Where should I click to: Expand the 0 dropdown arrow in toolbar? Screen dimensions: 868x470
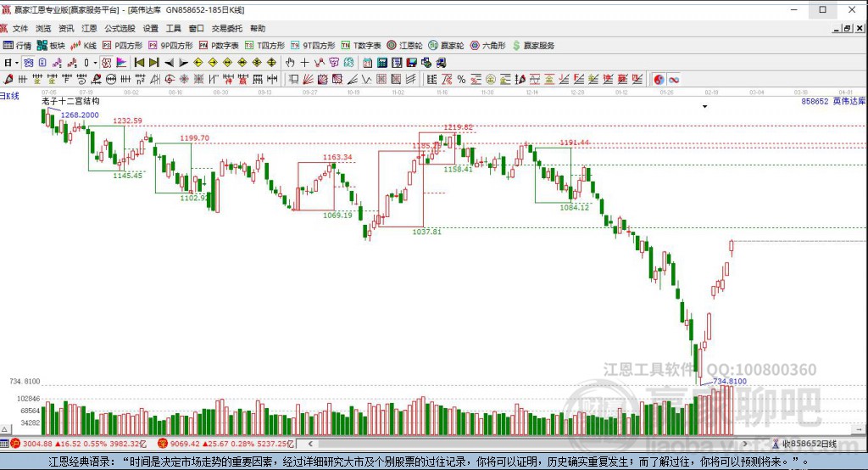pyautogui.click(x=95, y=63)
